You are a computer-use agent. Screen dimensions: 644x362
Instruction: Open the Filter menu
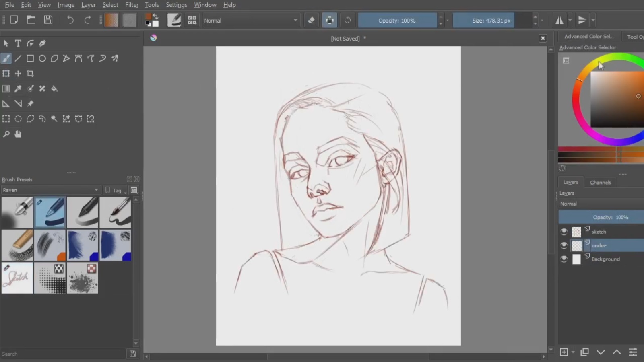pos(132,5)
